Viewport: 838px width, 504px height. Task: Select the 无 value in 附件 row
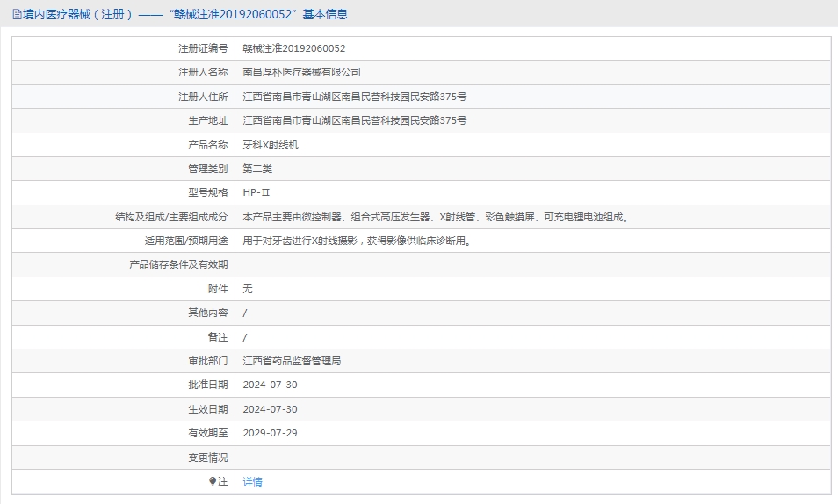click(x=248, y=289)
